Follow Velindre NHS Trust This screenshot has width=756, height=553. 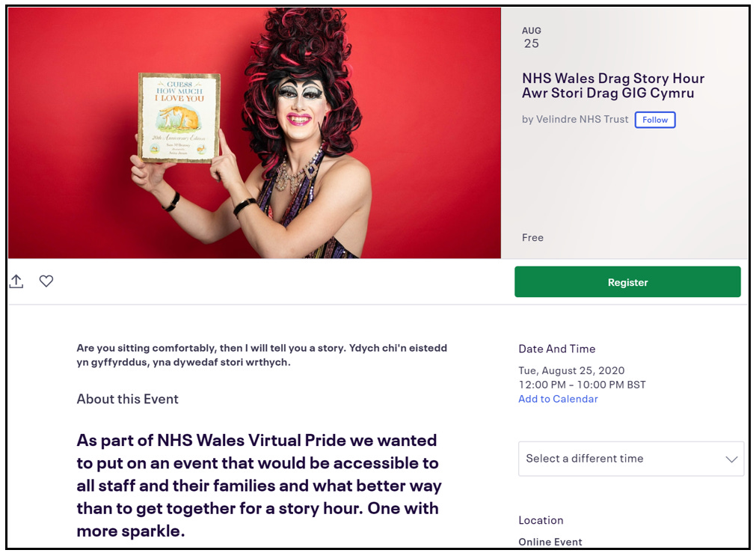point(655,120)
